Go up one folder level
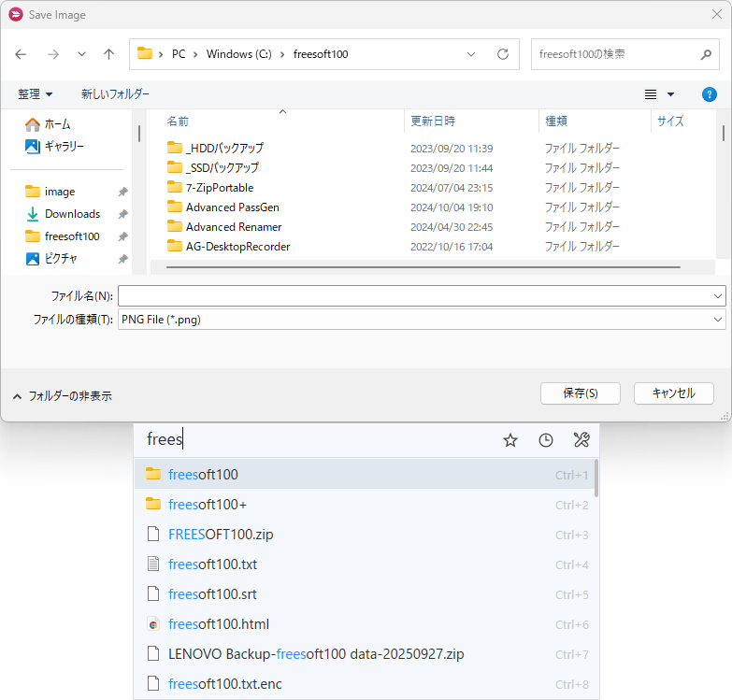Screen dimensions: 732x700 click(x=108, y=54)
